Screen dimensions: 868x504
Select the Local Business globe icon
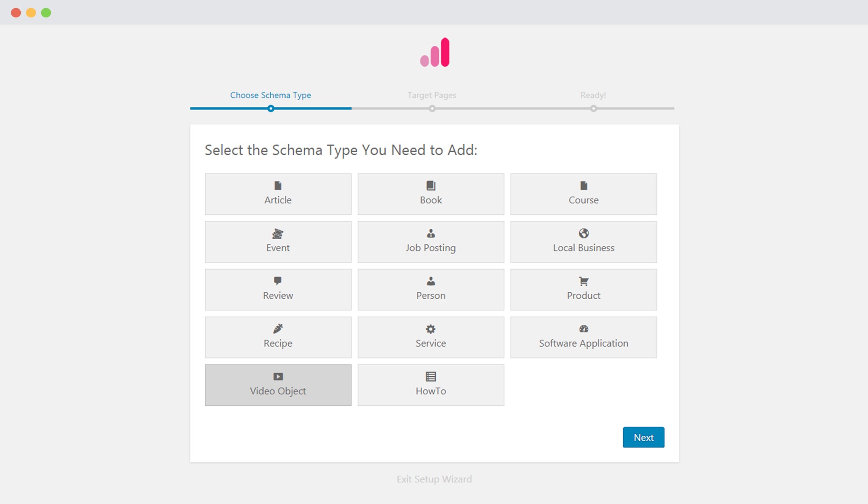tap(584, 233)
